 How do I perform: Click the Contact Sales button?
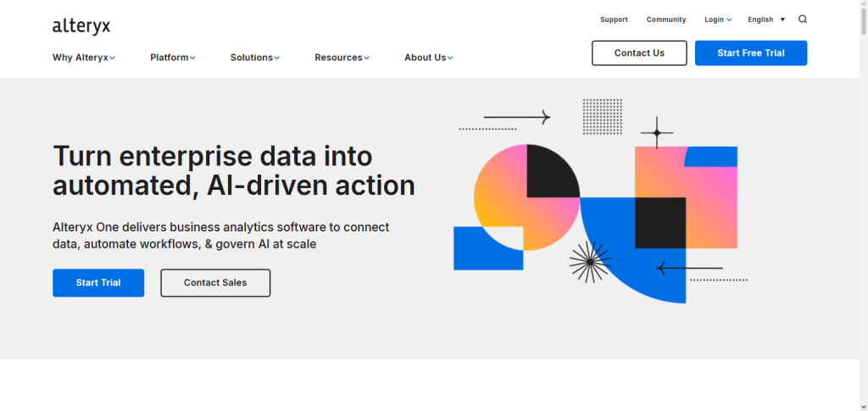click(x=215, y=283)
